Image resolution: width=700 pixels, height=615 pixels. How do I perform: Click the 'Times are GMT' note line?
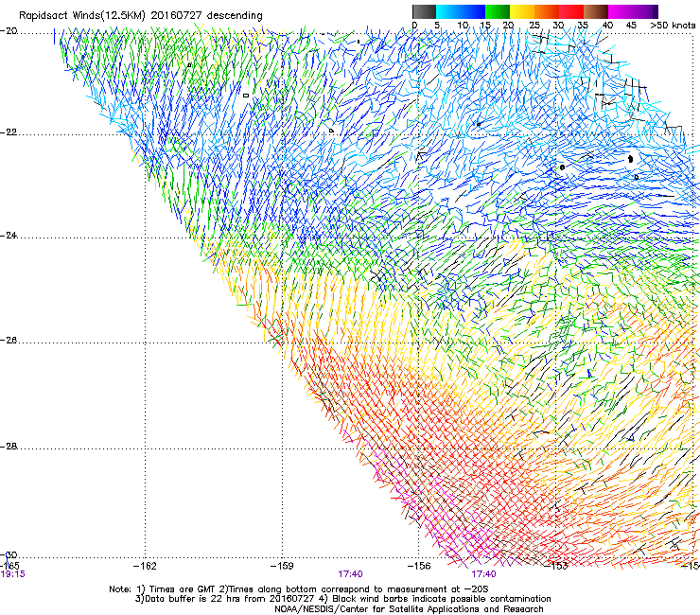299,589
